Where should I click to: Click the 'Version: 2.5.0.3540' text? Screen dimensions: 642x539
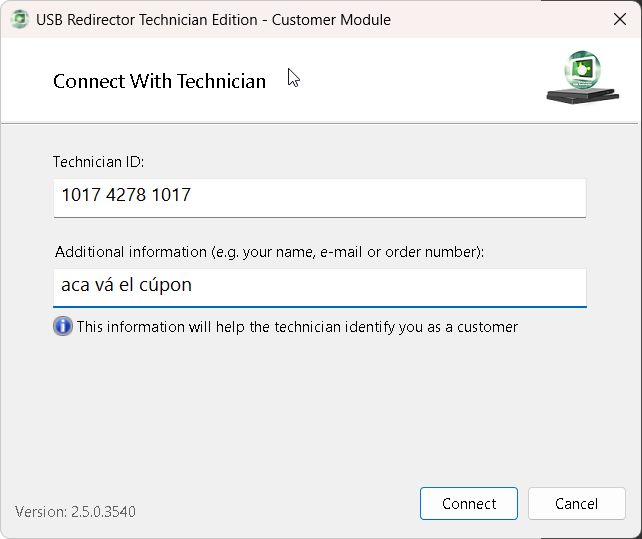click(x=75, y=512)
